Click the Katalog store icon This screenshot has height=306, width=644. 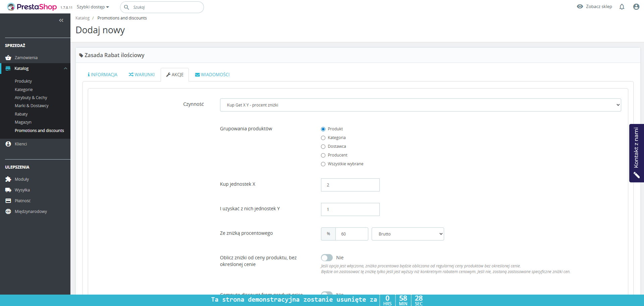[x=8, y=69]
